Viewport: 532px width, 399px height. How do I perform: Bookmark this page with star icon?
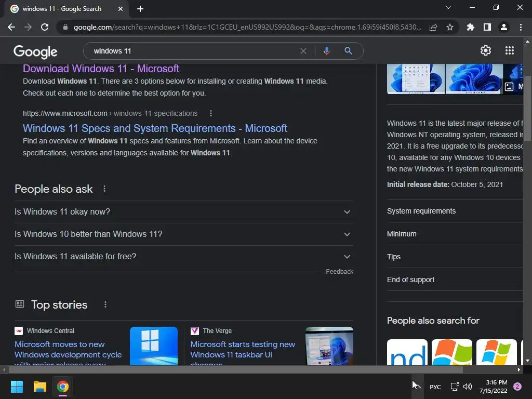pos(450,27)
